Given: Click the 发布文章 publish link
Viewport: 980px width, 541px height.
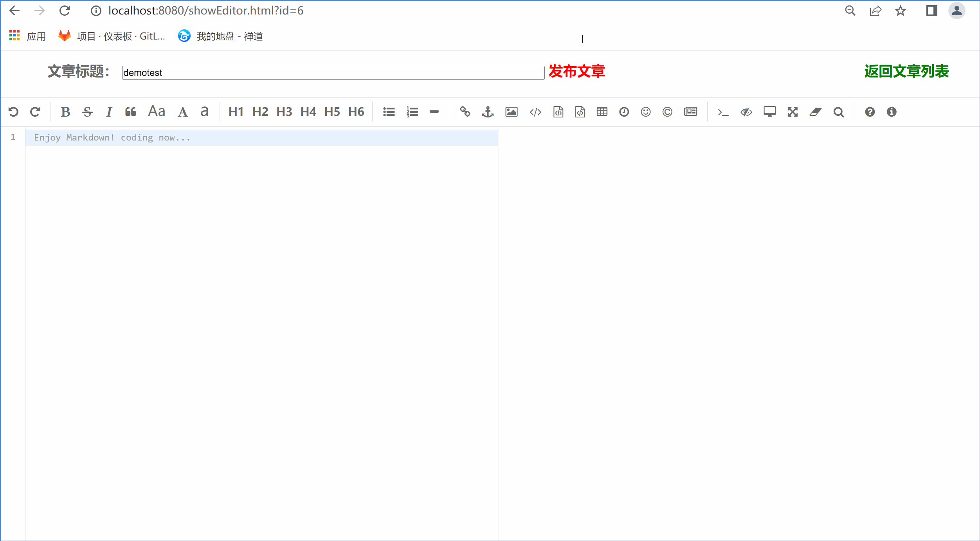Looking at the screenshot, I should (577, 72).
